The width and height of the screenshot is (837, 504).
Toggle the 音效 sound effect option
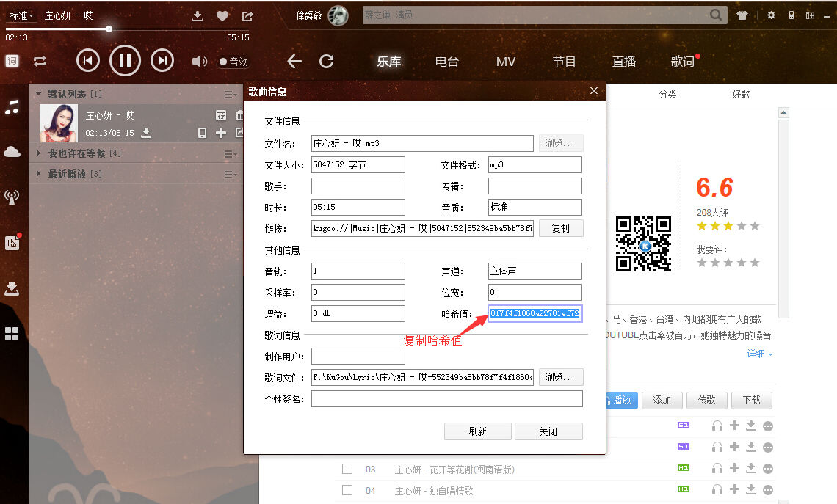(233, 62)
